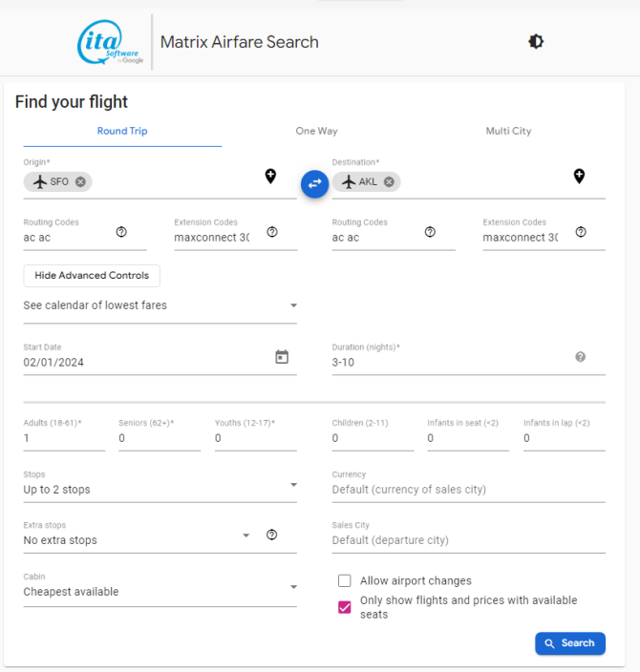Viewport: 640px width, 672px height.
Task: Open nearby airports pin for Origin
Action: point(270,177)
